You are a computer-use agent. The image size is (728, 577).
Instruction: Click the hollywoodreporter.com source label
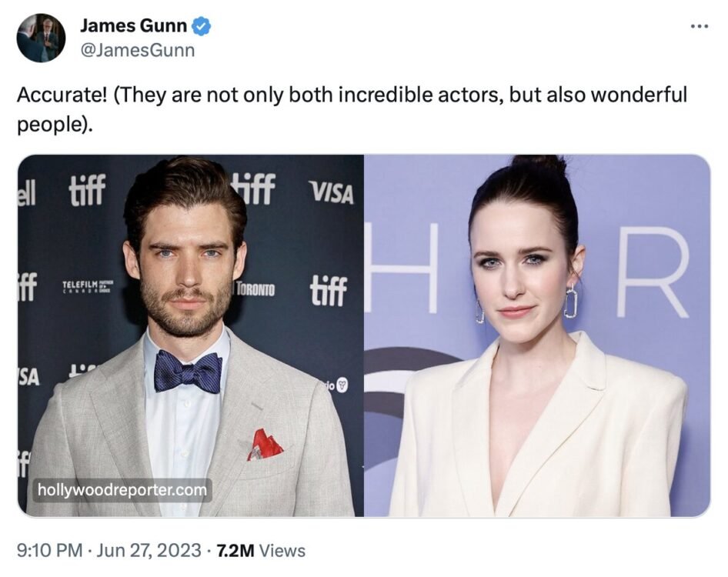122,490
